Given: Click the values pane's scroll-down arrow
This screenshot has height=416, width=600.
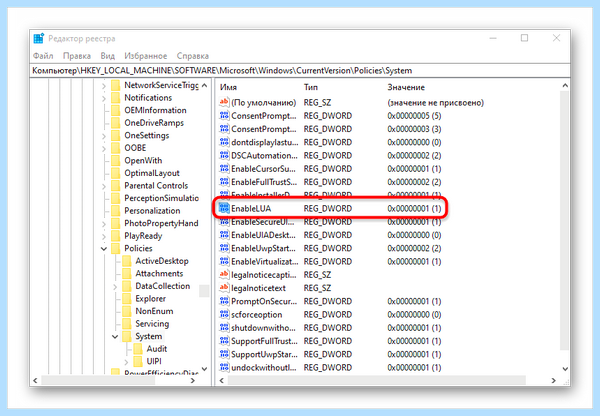Looking at the screenshot, I should (x=565, y=369).
